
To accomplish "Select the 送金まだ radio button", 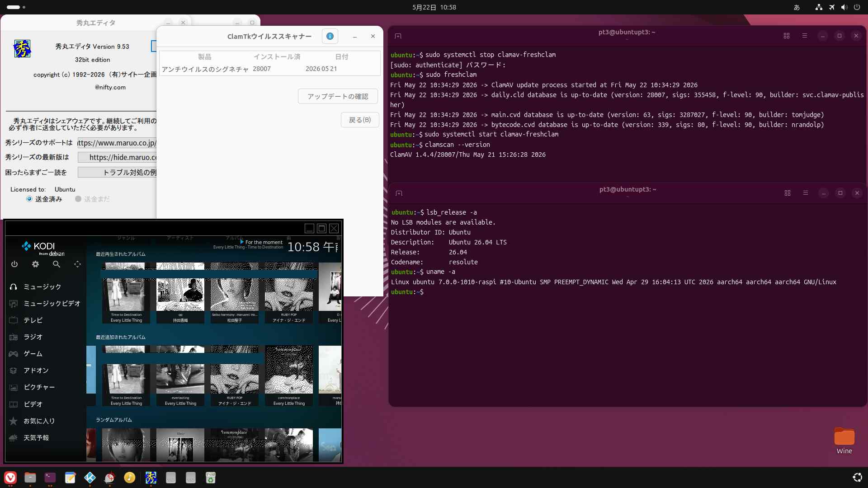I will pos(78,199).
